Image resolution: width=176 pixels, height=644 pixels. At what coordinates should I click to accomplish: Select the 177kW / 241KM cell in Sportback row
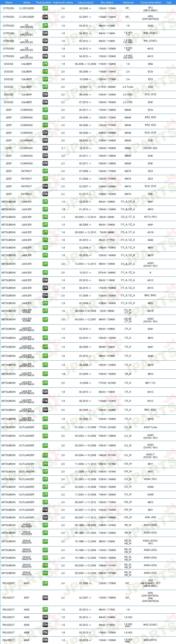pos(107,383)
